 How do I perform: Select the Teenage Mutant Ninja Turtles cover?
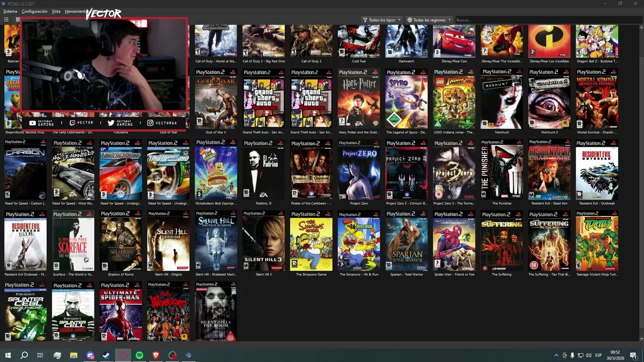[597, 241]
